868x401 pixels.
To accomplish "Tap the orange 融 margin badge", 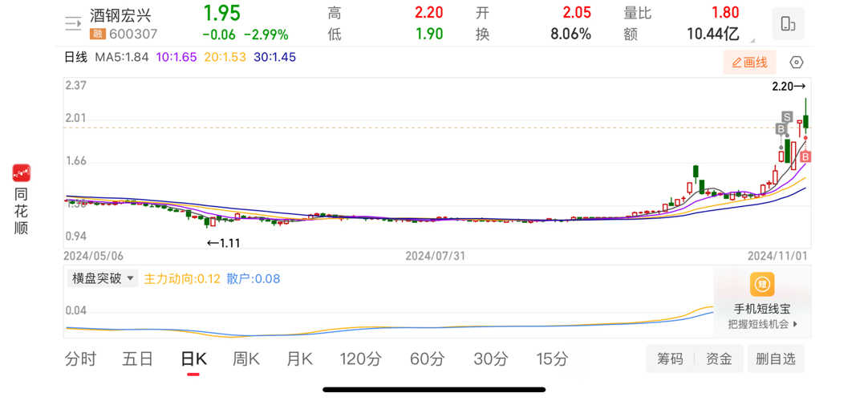I will (97, 34).
